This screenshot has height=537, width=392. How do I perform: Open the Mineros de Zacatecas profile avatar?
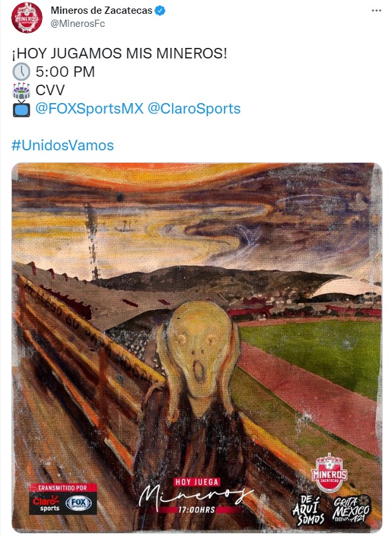click(x=27, y=18)
